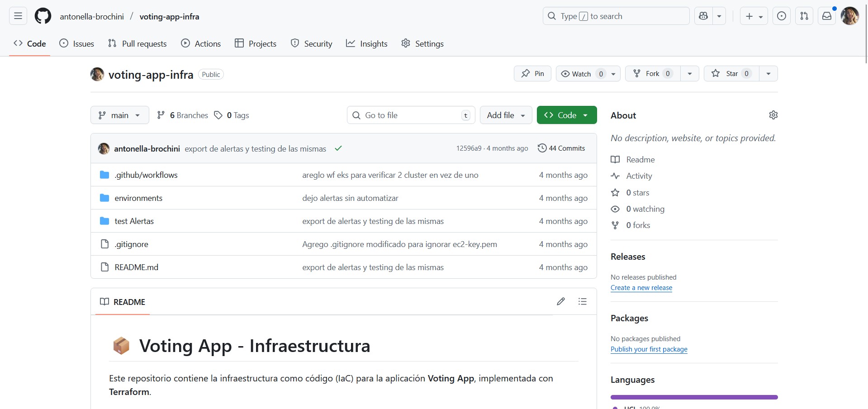Open the Copilot chat icon
Screen dimensions: 868x409
coord(703,16)
